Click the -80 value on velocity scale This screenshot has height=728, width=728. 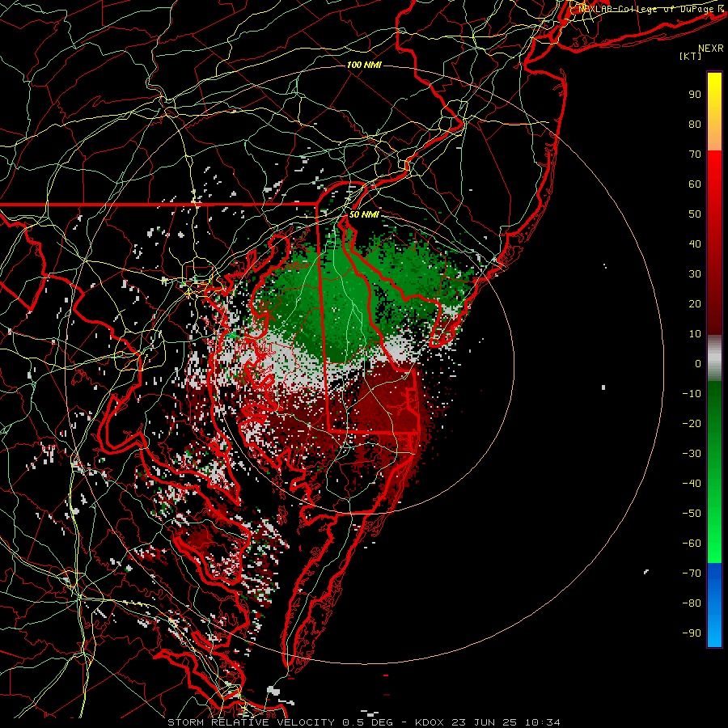692,603
